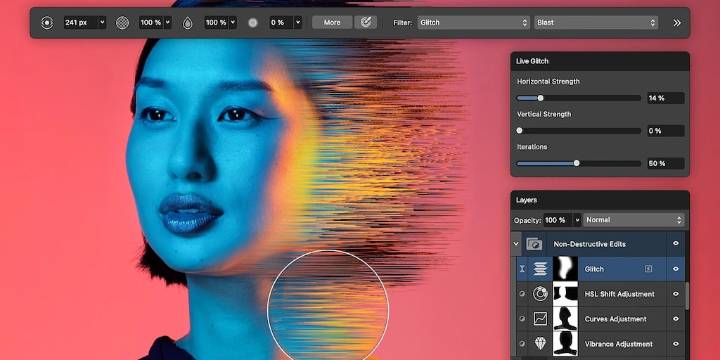The height and width of the screenshot is (360, 720).
Task: Click the brush hardness circle icon
Action: point(253,22)
